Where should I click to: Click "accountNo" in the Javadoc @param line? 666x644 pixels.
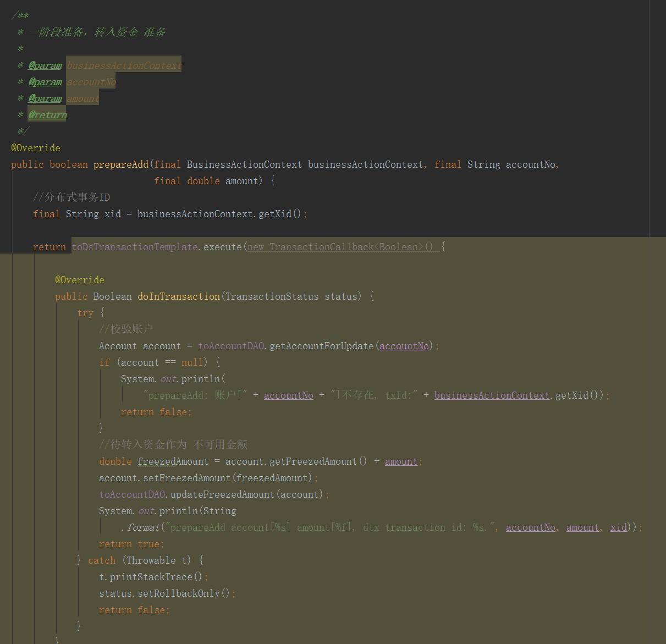tap(91, 82)
